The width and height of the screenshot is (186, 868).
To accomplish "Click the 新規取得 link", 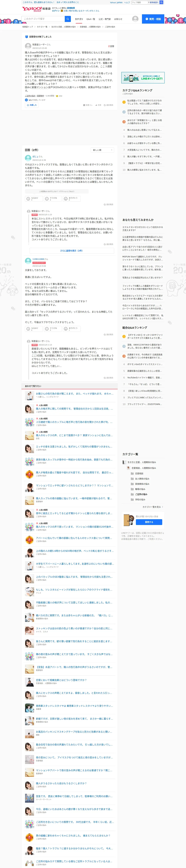I will (71, 8).
